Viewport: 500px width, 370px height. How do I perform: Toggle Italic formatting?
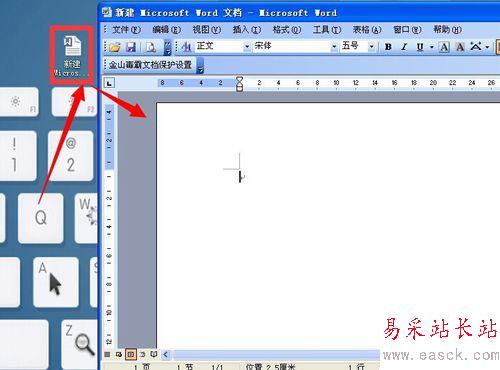click(x=404, y=47)
